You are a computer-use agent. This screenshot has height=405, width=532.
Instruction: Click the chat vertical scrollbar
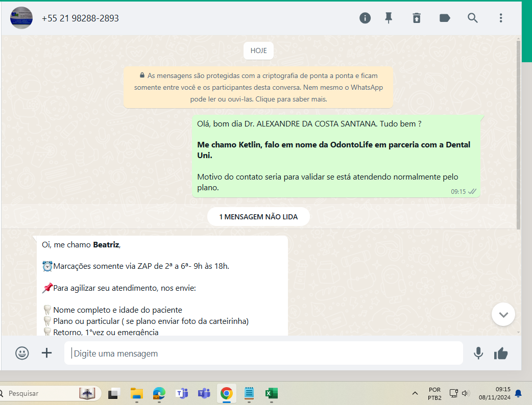[x=519, y=133]
